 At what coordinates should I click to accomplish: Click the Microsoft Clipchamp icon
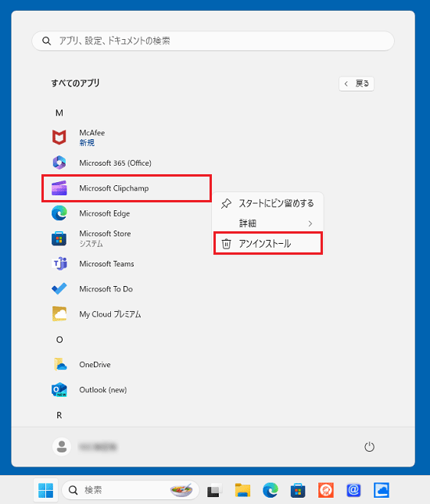[59, 188]
